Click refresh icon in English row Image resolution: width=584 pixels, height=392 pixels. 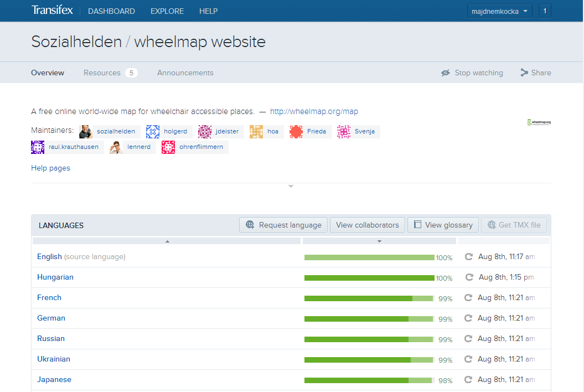(x=468, y=257)
